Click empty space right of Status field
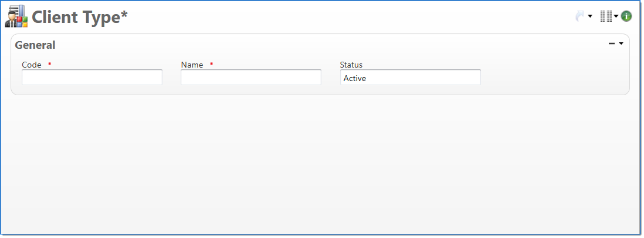644x238 pixels. pos(551,78)
